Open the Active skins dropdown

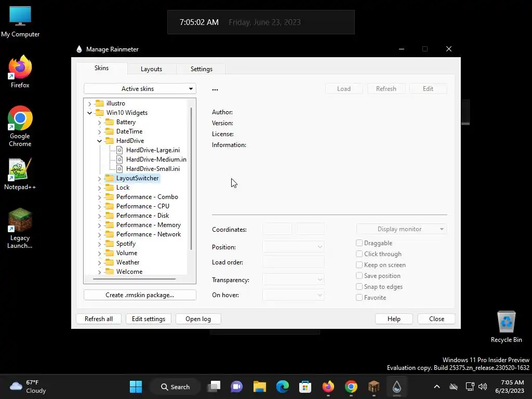(x=140, y=88)
